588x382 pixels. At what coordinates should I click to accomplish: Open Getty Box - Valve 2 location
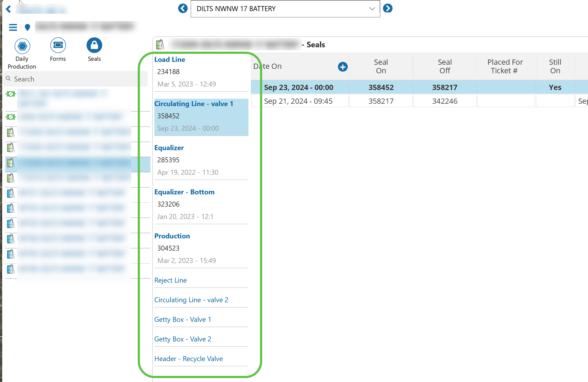coord(183,339)
